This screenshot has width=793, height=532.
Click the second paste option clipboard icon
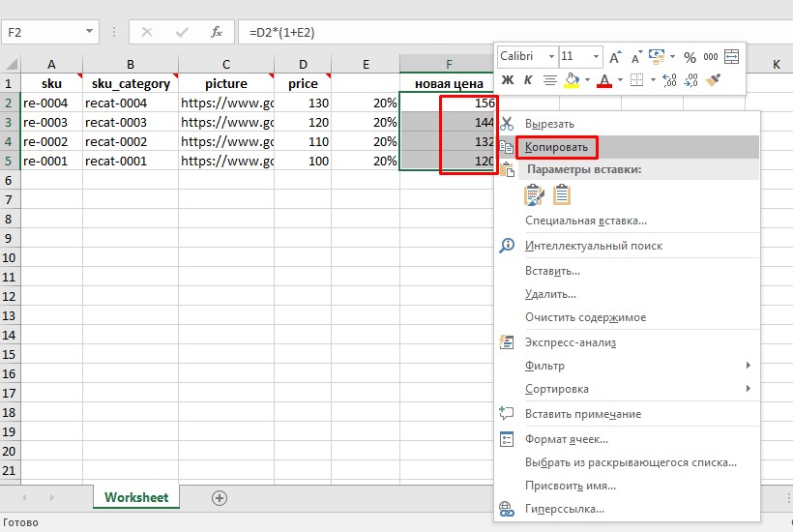pos(562,195)
